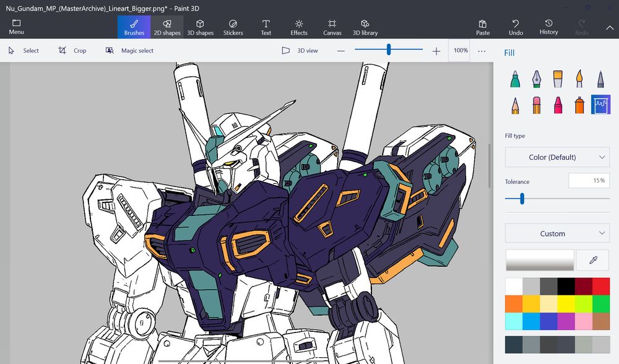Choose the turquoise blue color swatch
Screen dimensions: 619x364
pos(531,321)
